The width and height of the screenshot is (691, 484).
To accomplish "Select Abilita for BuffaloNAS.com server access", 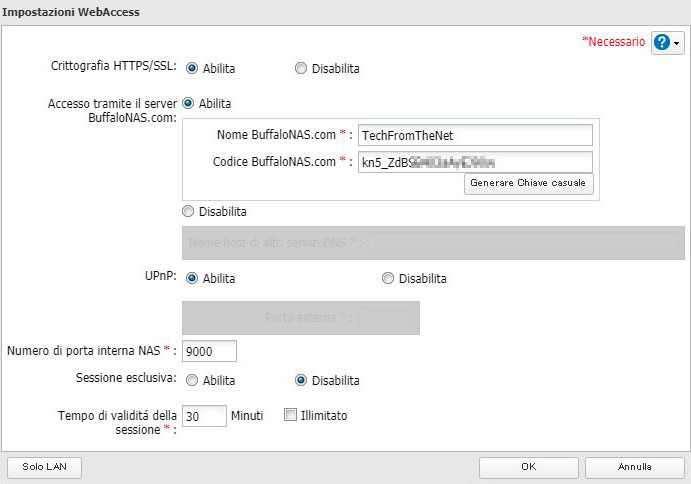I will [188, 102].
